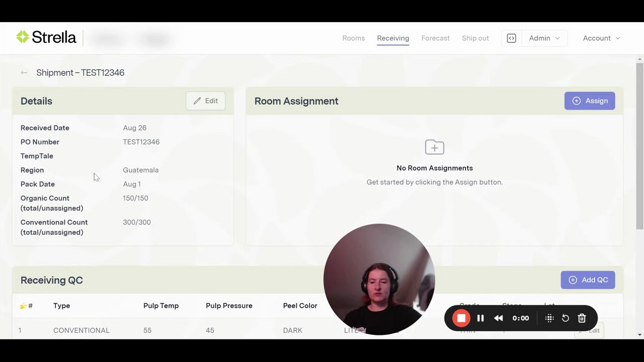
Task: Click the Shipment – TEST12346 heading
Action: (x=80, y=72)
